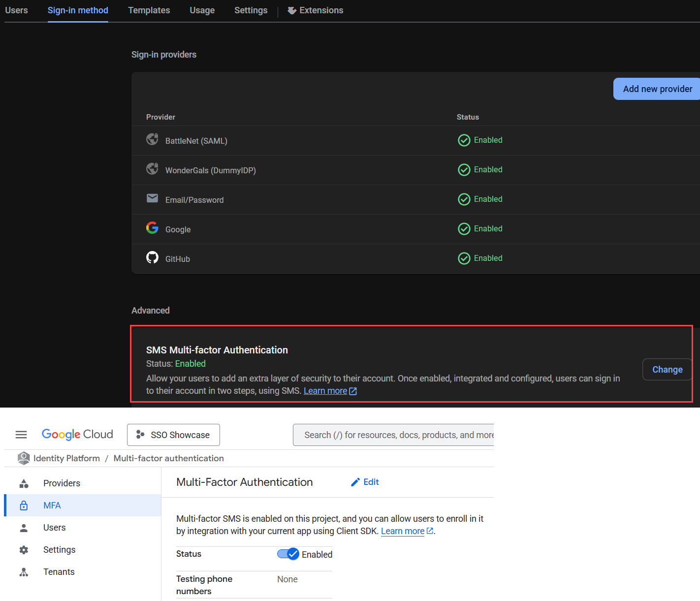Open the Settings tab in top bar

(251, 10)
